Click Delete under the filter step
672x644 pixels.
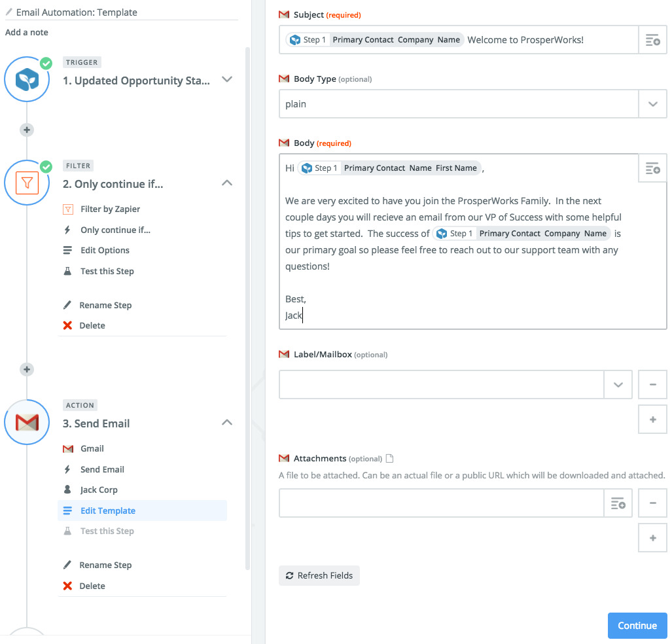[x=92, y=325]
